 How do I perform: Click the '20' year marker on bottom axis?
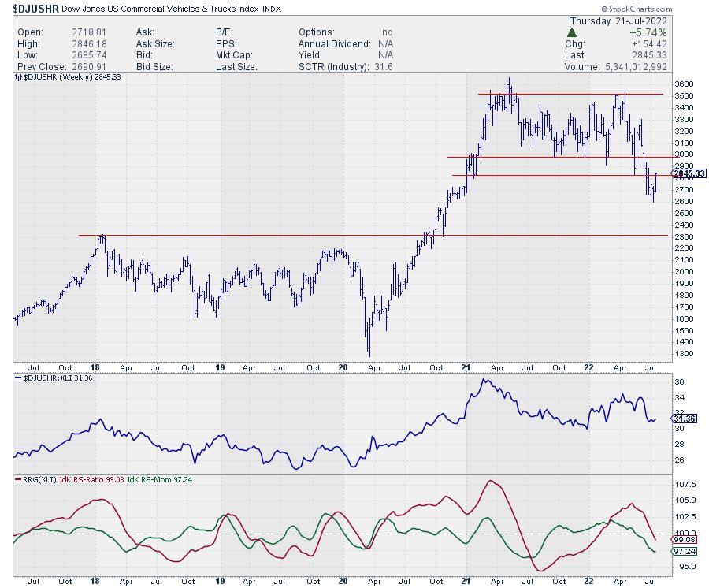[x=342, y=582]
